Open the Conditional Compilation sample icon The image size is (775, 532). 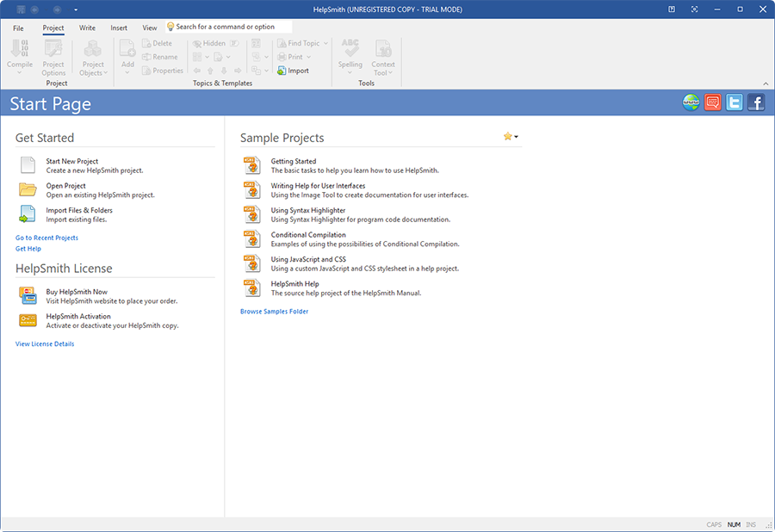(252, 238)
